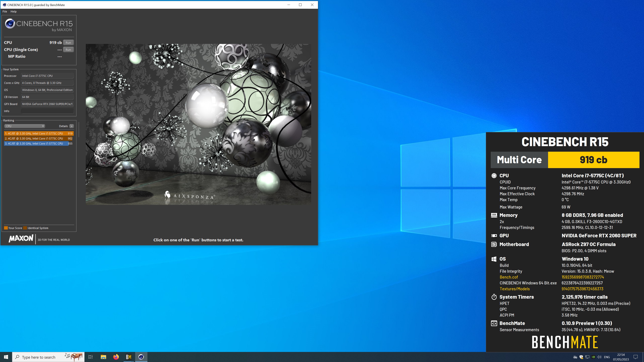This screenshot has height=362, width=644.
Task: Click Cinebench taskbar icon
Action: point(141,357)
